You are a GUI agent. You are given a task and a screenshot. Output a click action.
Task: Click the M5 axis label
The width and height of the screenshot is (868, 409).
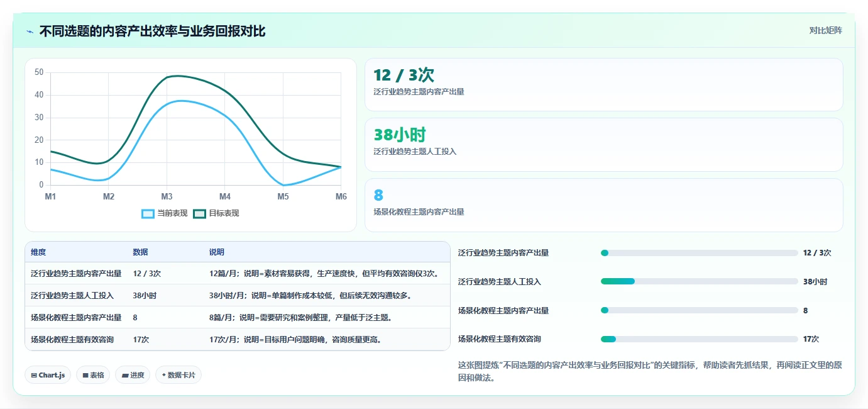point(283,197)
